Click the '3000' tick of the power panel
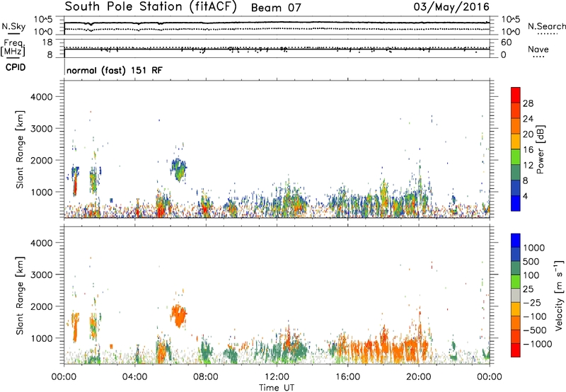 [x=41, y=129]
